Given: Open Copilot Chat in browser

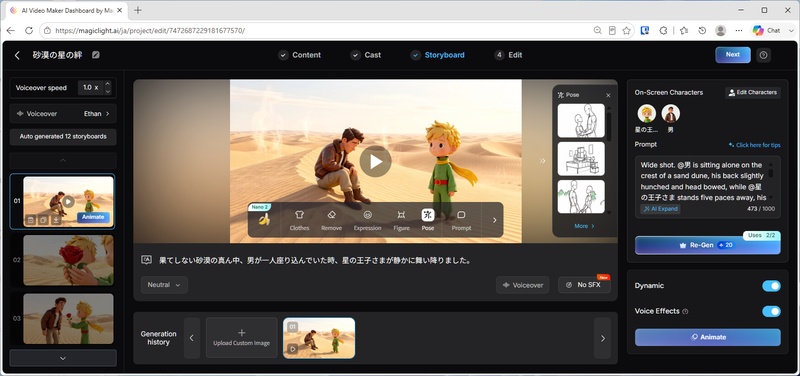Looking at the screenshot, I should click(x=767, y=31).
